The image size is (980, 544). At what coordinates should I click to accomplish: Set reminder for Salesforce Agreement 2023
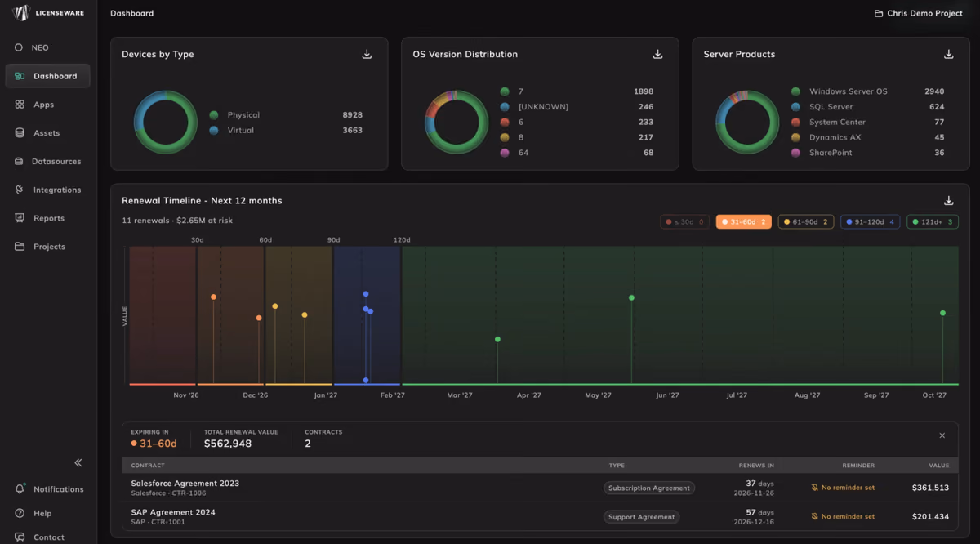click(843, 488)
